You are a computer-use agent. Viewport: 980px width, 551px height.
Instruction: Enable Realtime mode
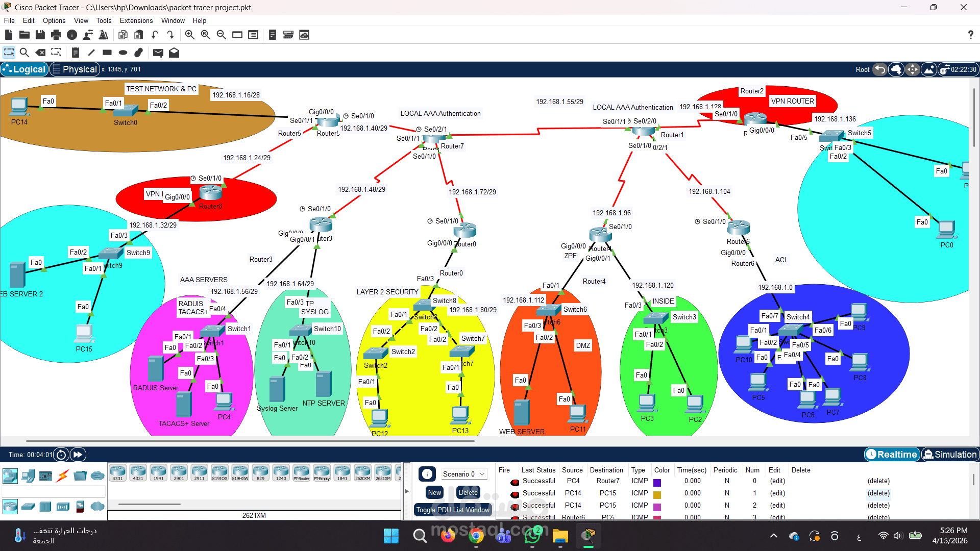pos(892,454)
